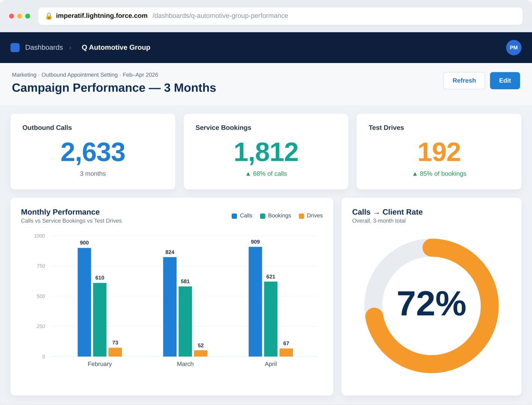Click the Edit dashboard button
This screenshot has width=532, height=405.
click(x=505, y=81)
